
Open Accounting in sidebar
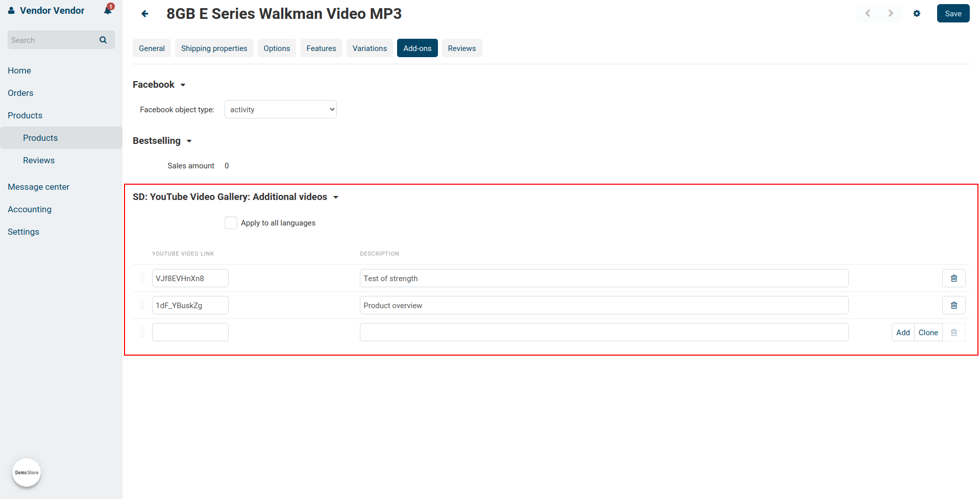[30, 209]
